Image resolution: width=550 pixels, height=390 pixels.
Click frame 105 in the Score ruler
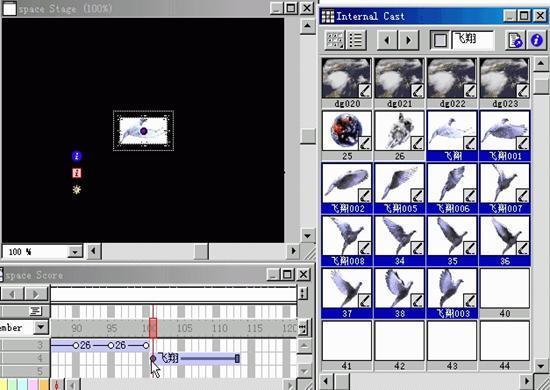pyautogui.click(x=184, y=328)
